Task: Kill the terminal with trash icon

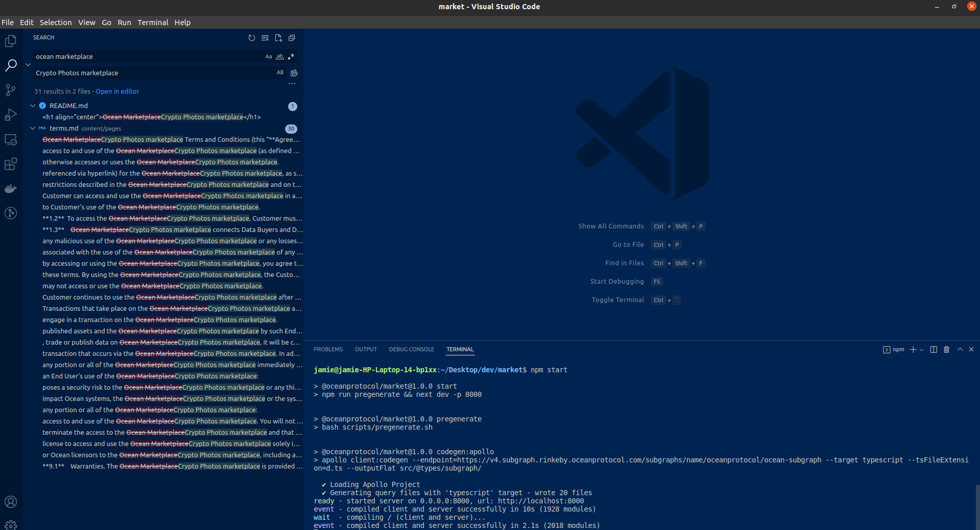Action: click(x=947, y=349)
